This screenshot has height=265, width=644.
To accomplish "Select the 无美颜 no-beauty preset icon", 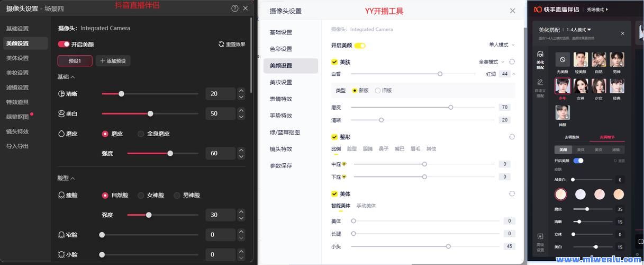I will click(x=562, y=59).
